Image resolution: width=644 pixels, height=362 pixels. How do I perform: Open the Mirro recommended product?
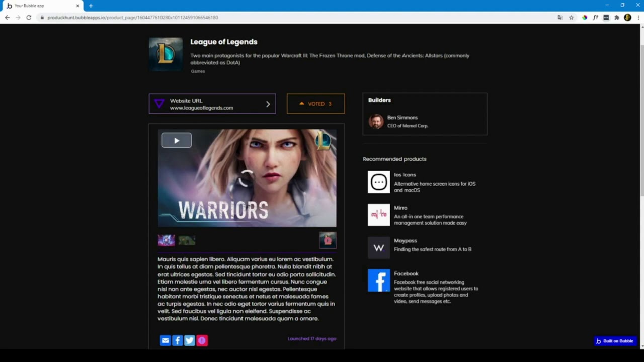(400, 208)
